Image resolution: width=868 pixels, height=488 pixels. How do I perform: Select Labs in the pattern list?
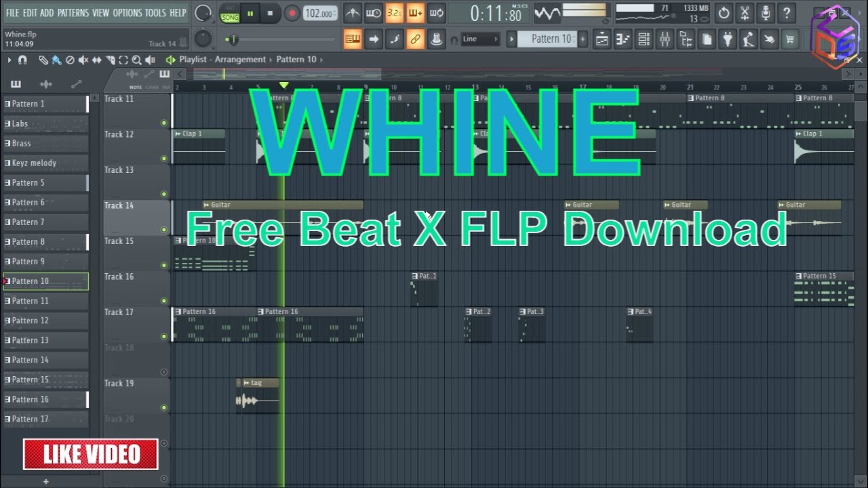(45, 123)
